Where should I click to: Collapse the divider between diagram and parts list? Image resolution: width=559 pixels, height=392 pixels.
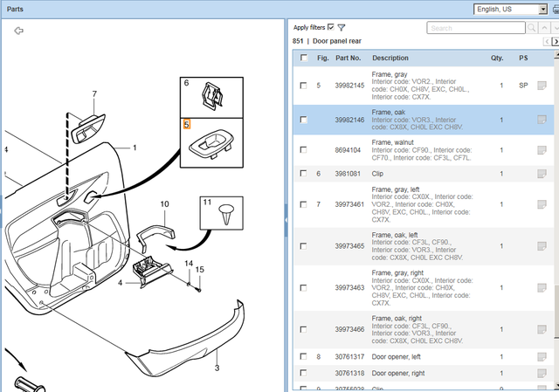click(286, 210)
